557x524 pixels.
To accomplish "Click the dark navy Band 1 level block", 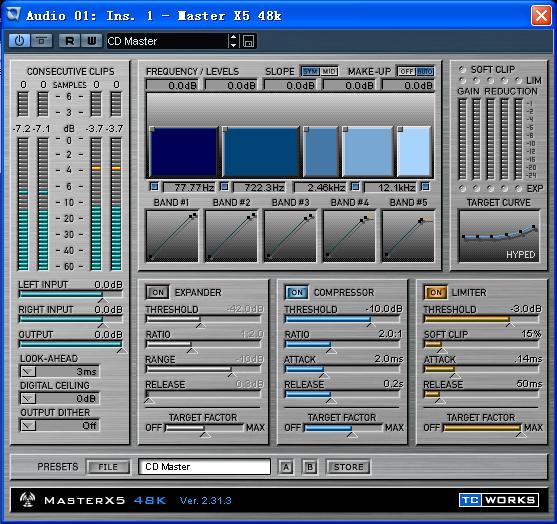I will click(184, 152).
